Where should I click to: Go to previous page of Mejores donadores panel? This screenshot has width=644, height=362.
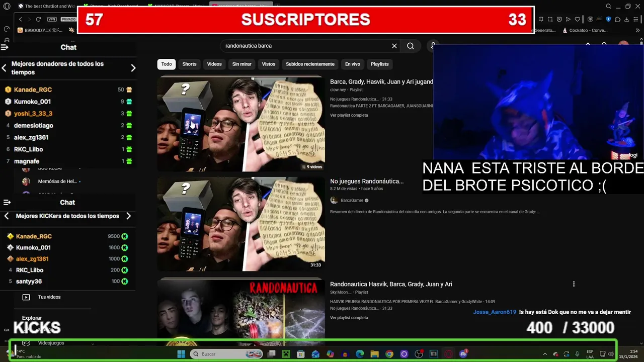click(4, 68)
